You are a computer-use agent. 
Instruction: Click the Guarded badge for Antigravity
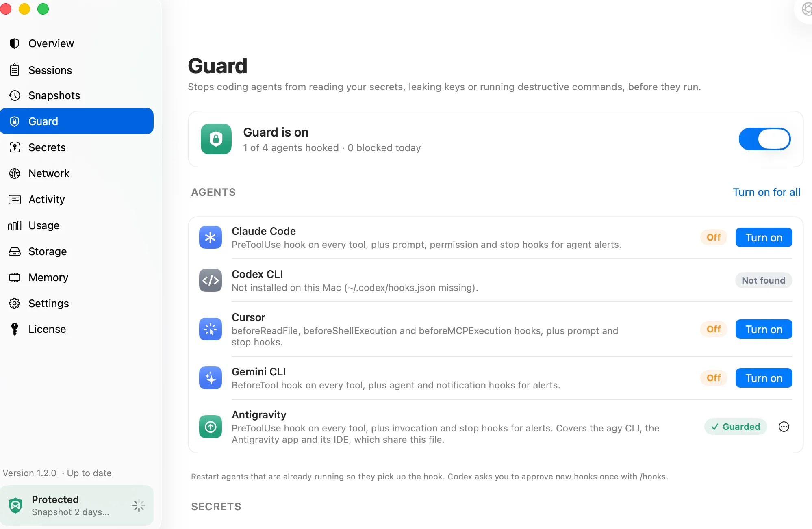[x=736, y=427]
